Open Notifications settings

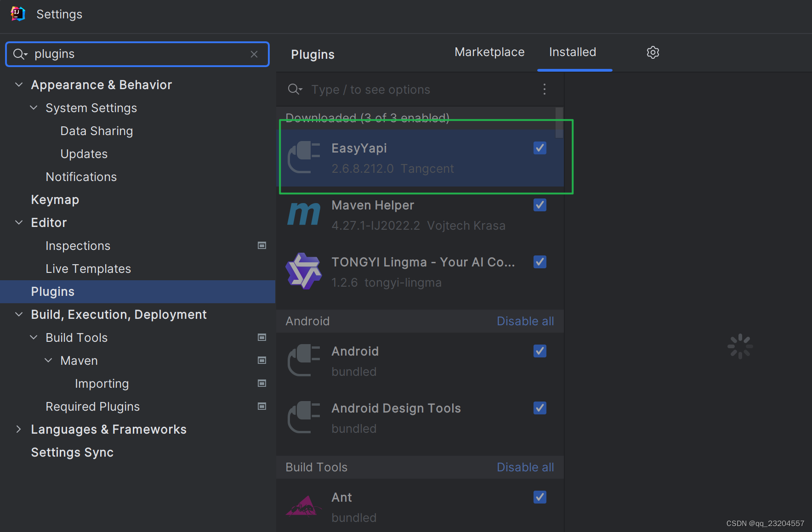coord(81,177)
